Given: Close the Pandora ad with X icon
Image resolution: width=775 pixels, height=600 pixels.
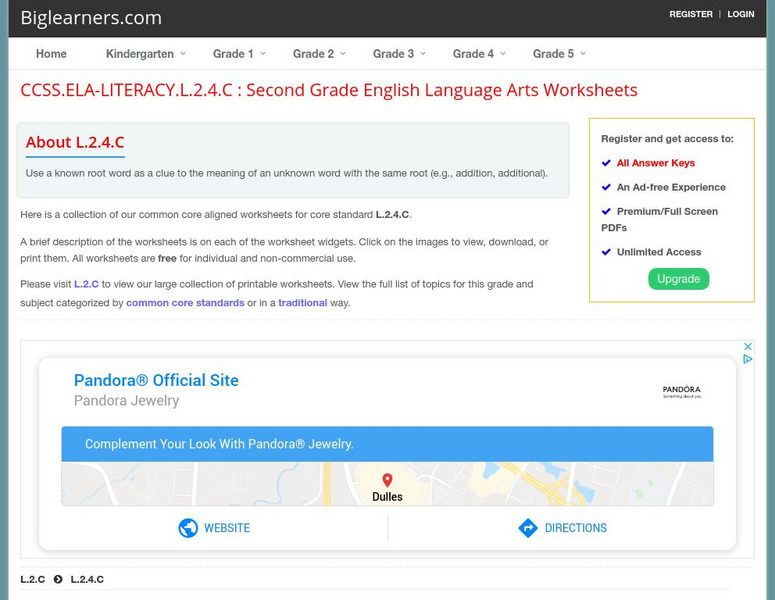Looking at the screenshot, I should [748, 346].
